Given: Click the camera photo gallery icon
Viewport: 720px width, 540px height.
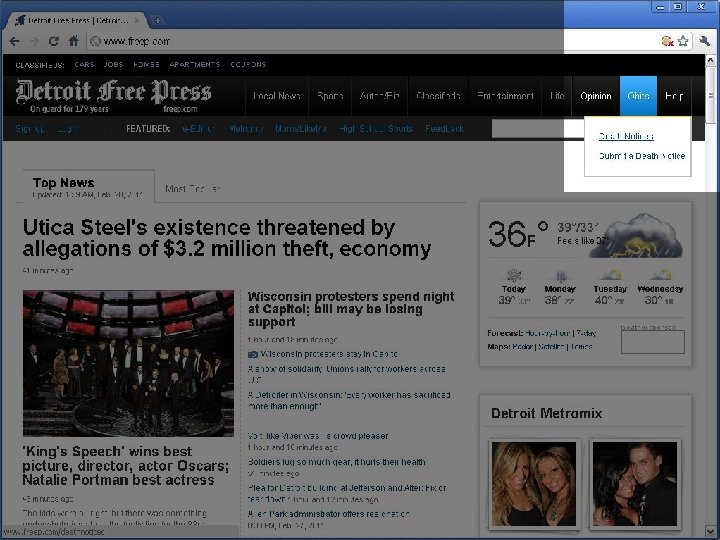Looking at the screenshot, I should [x=253, y=354].
